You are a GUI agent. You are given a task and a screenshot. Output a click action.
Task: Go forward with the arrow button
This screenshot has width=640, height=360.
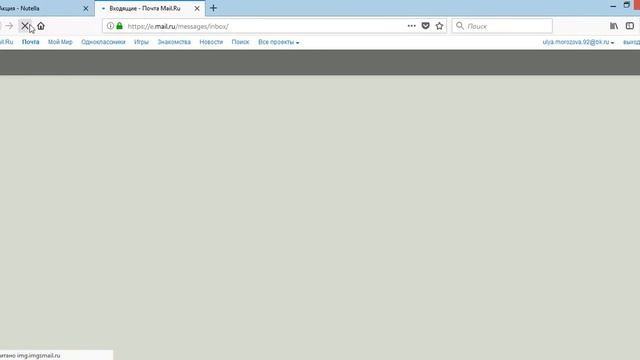[9, 26]
